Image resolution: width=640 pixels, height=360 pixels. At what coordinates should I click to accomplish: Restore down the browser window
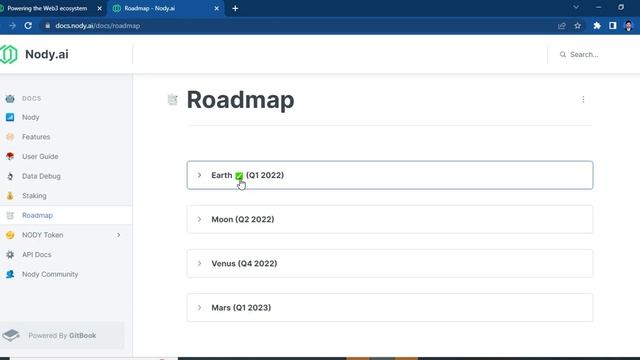621,7
